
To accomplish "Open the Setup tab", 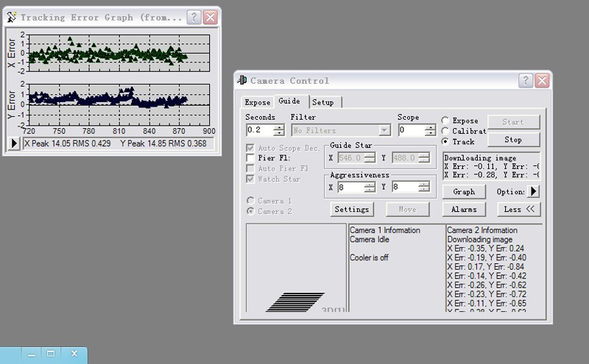I will (x=323, y=102).
